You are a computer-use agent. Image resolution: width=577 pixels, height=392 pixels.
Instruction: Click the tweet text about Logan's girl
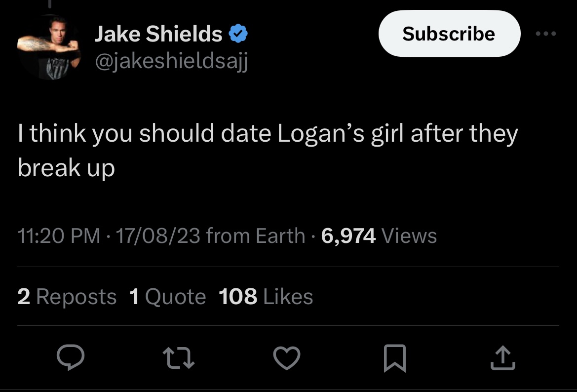click(268, 150)
